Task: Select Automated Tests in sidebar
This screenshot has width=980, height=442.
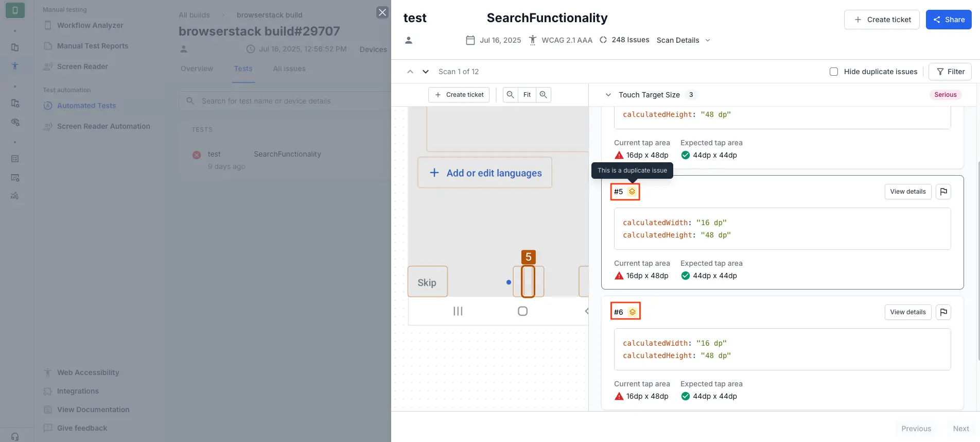Action: pyautogui.click(x=86, y=106)
